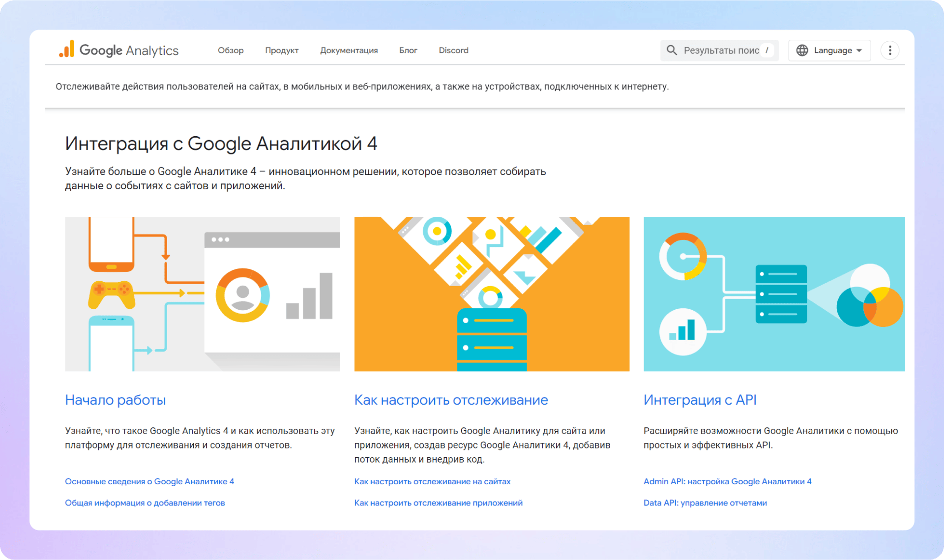Click the blue API integration illustration
This screenshot has height=560, width=944.
pyautogui.click(x=774, y=294)
